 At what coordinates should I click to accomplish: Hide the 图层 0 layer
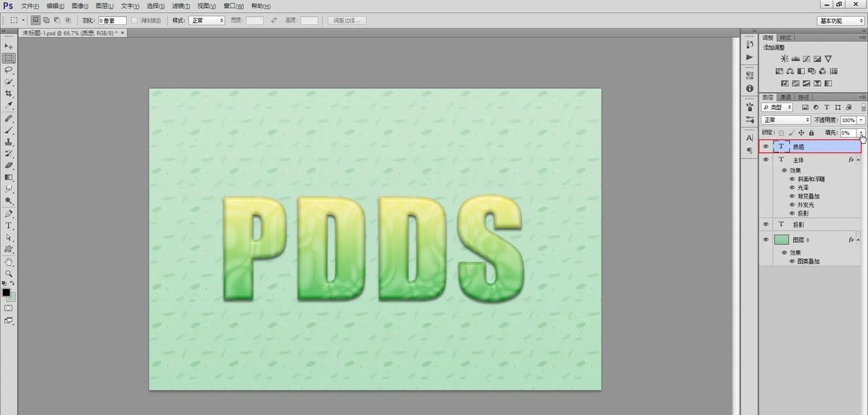click(766, 240)
